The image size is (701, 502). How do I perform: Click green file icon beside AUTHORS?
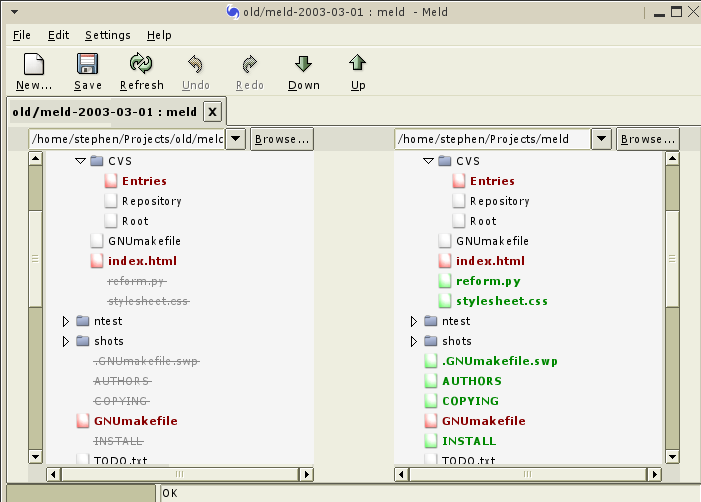pos(431,381)
